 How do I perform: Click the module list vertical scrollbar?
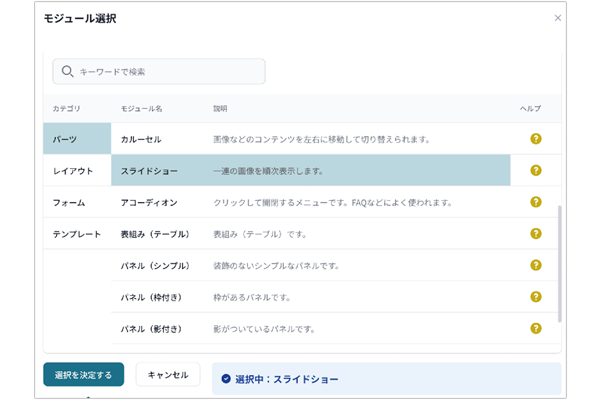tap(558, 260)
